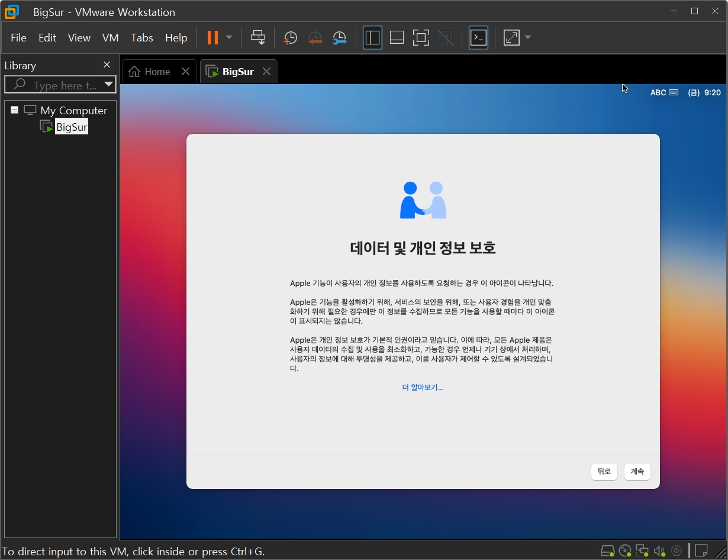Image resolution: width=728 pixels, height=560 pixels.
Task: Maximize the VMware Workstation window
Action: coord(695,11)
